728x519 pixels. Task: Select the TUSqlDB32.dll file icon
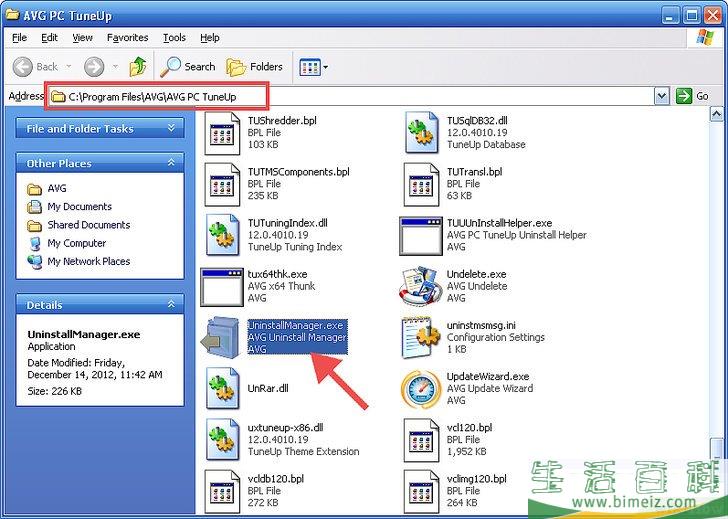(421, 132)
